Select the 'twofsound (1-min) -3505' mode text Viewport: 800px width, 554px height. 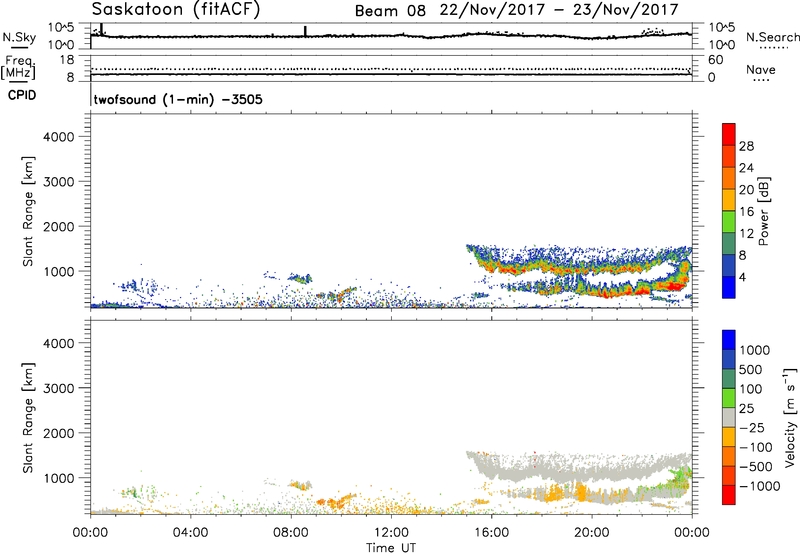[x=178, y=99]
